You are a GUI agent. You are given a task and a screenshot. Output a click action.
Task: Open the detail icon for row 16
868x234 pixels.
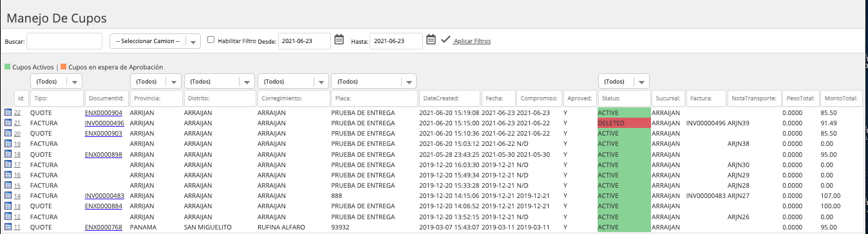[x=8, y=175]
